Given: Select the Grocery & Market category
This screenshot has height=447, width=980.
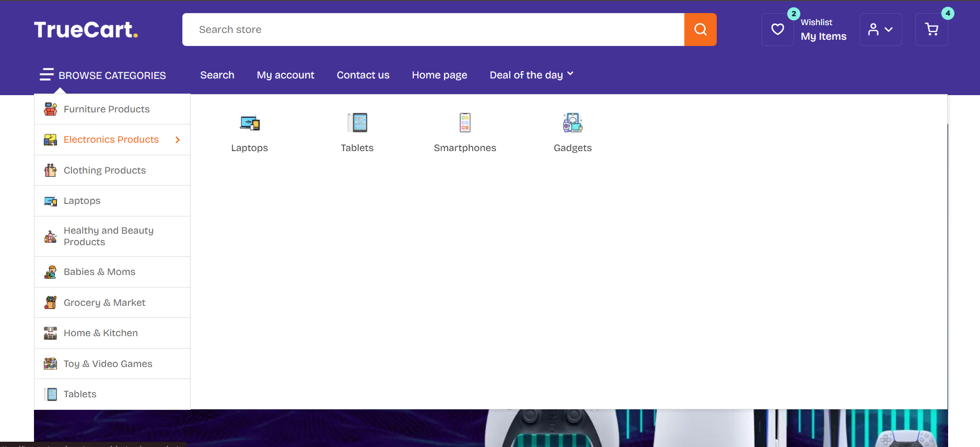Looking at the screenshot, I should tap(104, 303).
